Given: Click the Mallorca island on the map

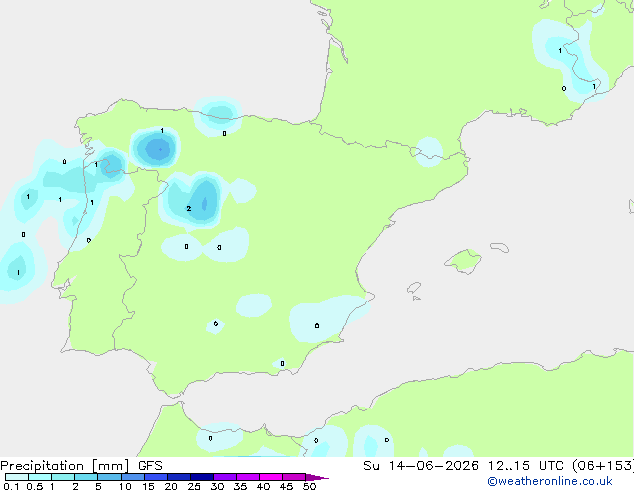Looking at the screenshot, I should 463,261.
